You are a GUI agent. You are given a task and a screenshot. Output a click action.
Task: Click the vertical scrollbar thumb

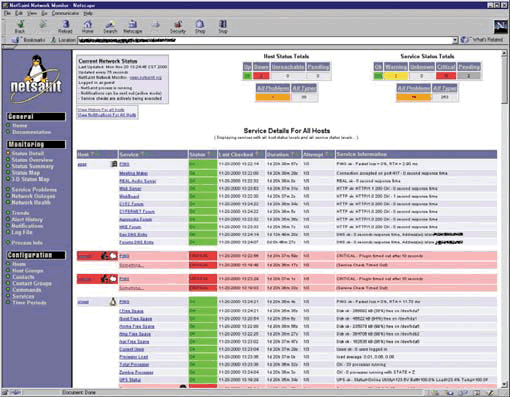tap(504, 80)
